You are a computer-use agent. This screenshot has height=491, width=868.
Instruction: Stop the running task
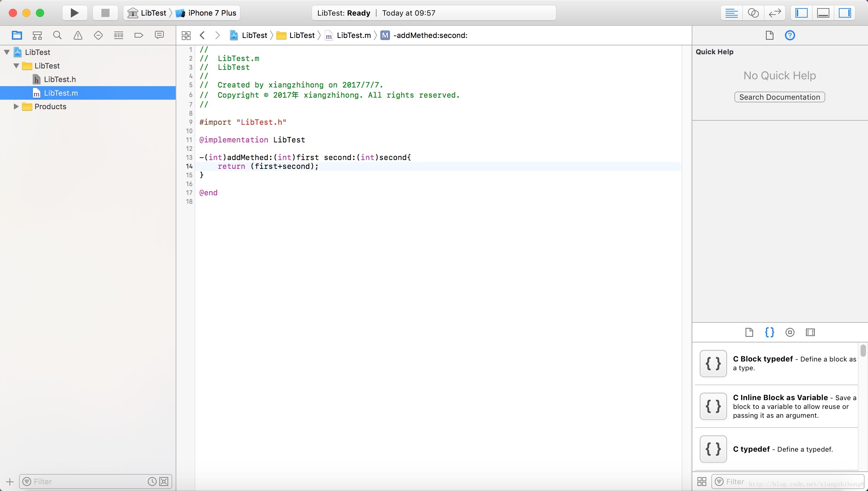pyautogui.click(x=105, y=13)
